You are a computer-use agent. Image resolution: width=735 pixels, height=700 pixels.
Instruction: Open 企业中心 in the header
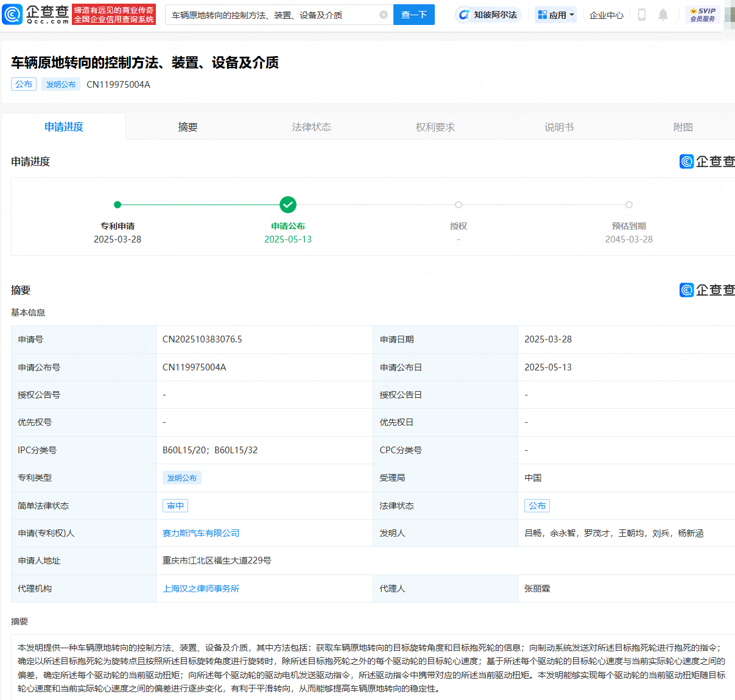(x=607, y=15)
